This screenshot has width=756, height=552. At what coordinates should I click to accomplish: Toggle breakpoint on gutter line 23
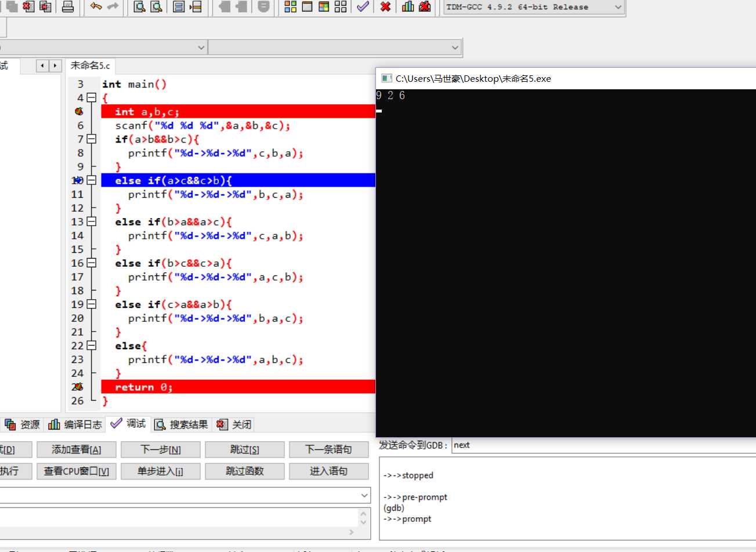tap(78, 359)
